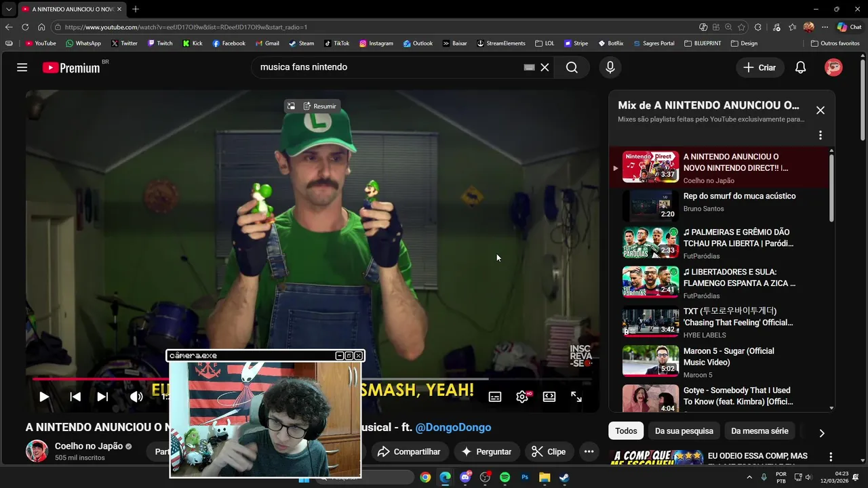868x488 pixels.
Task: Run search with magnifier button
Action: tap(572, 67)
